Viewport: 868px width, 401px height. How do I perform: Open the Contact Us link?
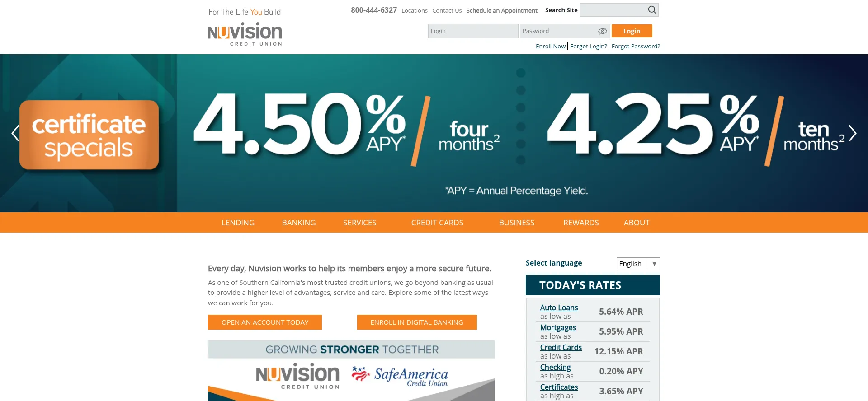pos(447,10)
